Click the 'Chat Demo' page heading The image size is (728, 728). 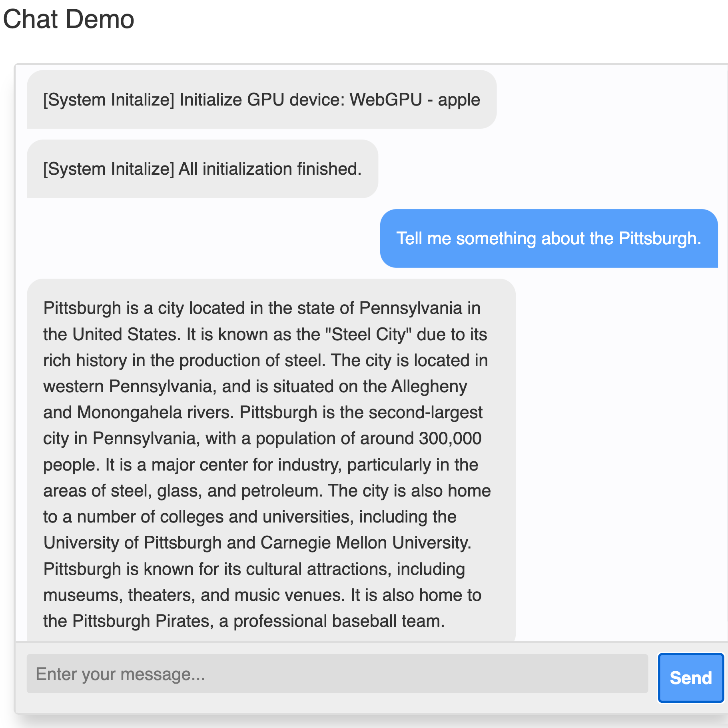[68, 19]
